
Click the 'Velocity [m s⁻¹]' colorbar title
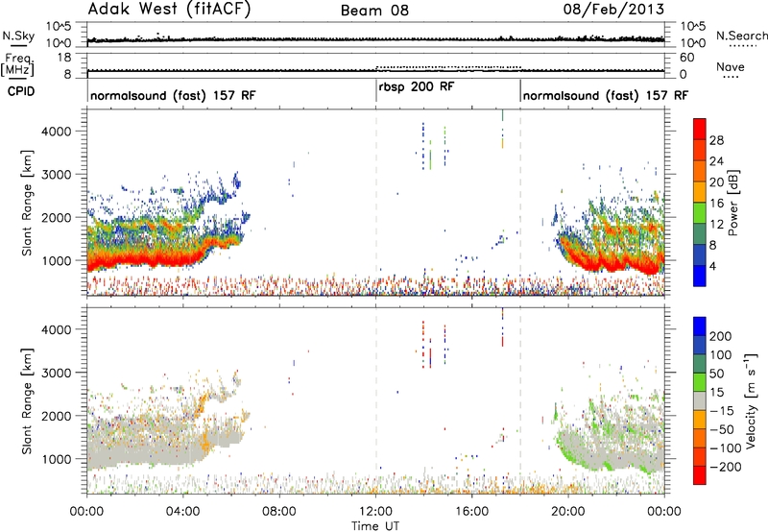(750, 400)
